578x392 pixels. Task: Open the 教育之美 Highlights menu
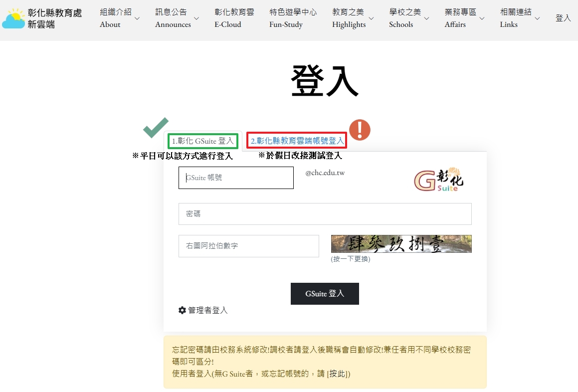click(349, 18)
